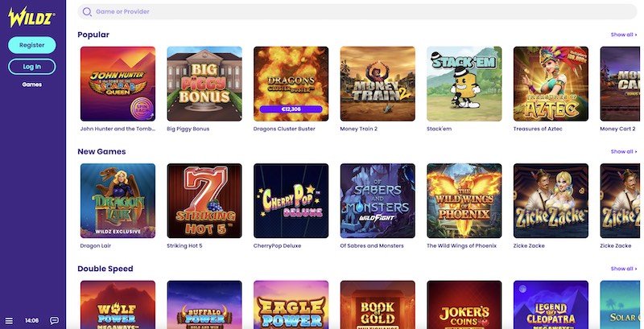Expand Popular with Show all

click(623, 35)
